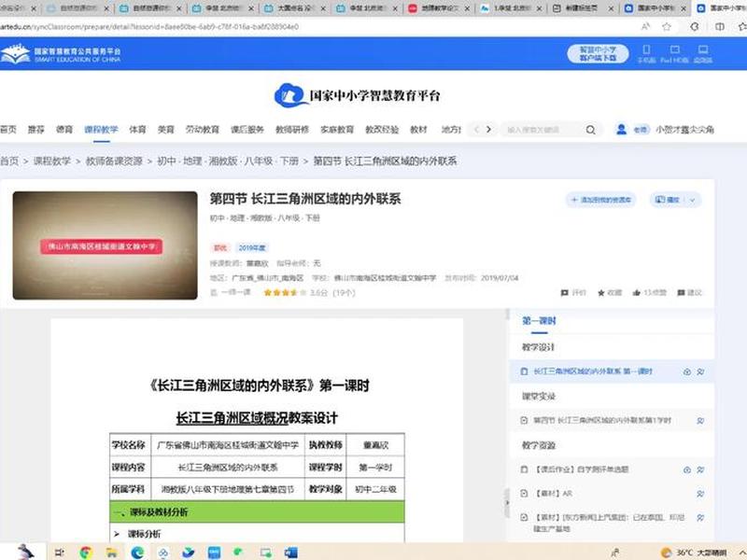Collapse the side panel handle arrow
The image size is (747, 560).
[507, 502]
